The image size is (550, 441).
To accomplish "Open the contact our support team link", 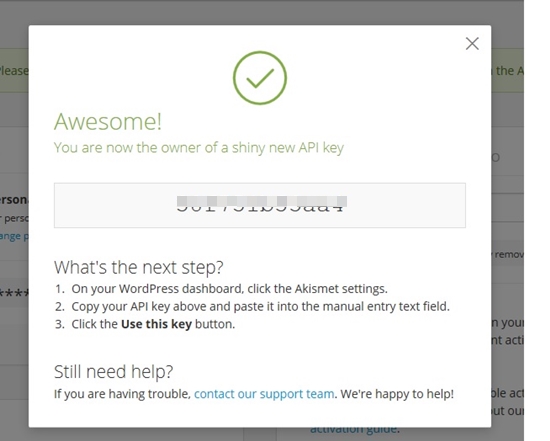I will pyautogui.click(x=264, y=394).
